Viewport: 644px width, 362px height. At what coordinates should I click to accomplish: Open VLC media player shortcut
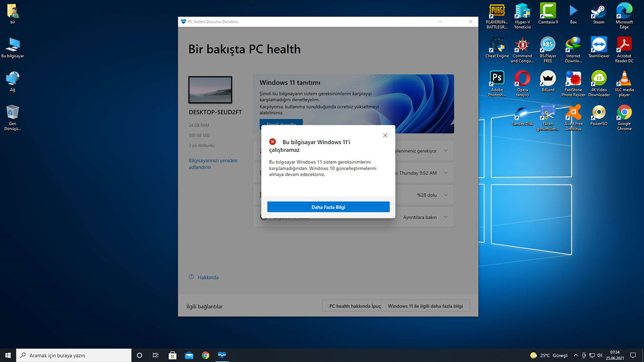pos(624,78)
